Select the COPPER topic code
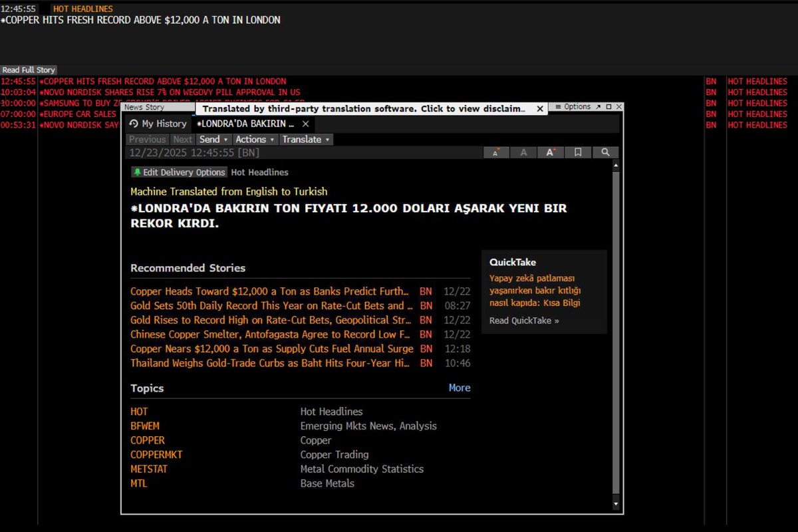This screenshot has height=532, width=798. [148, 440]
